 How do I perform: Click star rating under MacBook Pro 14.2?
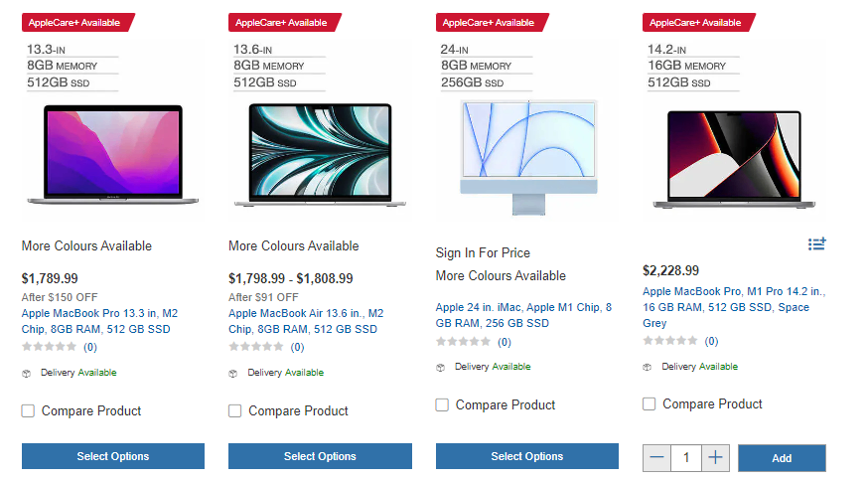pos(670,341)
